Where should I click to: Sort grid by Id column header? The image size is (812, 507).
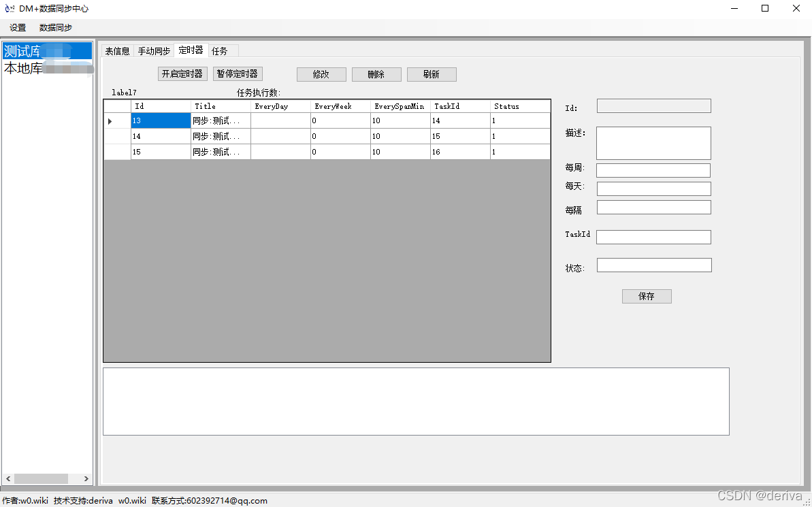pyautogui.click(x=161, y=106)
